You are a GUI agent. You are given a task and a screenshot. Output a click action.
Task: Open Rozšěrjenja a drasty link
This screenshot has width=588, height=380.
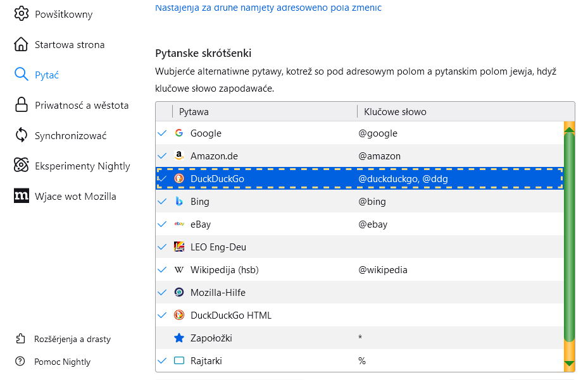tap(72, 340)
